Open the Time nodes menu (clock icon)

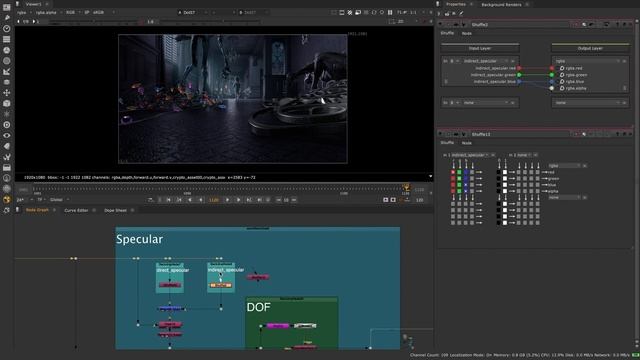[x=7, y=29]
